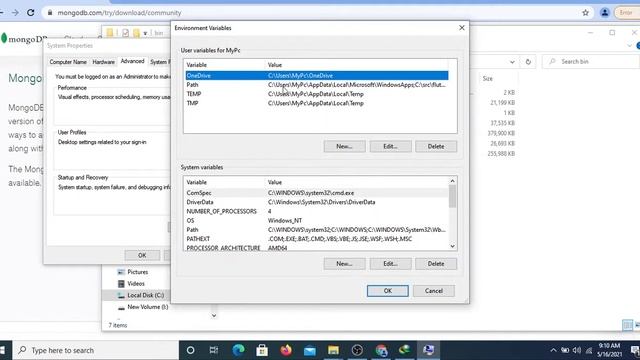Click Delete under System variables
The height and width of the screenshot is (360, 640).
(436, 264)
